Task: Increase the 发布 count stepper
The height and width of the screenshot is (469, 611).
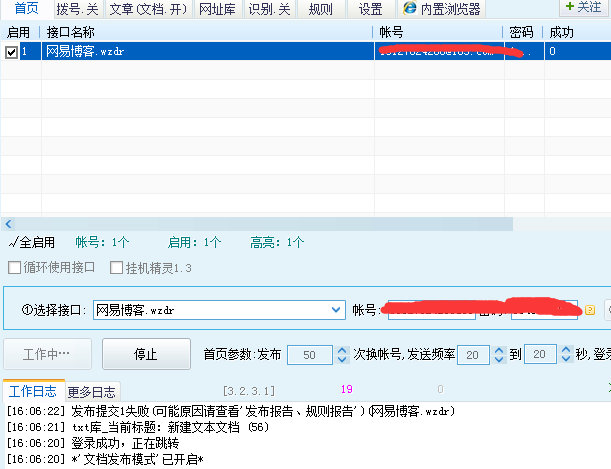Action: pos(342,350)
